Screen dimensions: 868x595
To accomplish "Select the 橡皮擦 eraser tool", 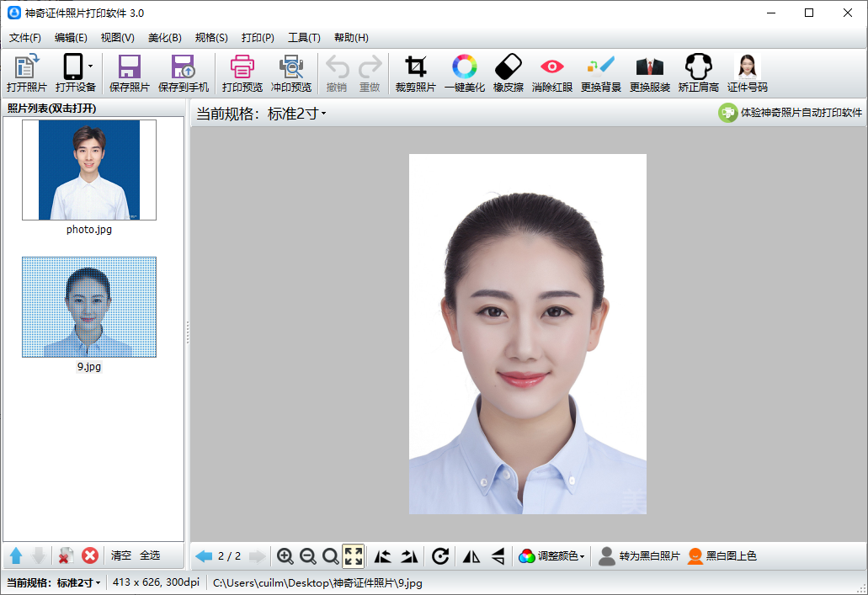I will (508, 73).
